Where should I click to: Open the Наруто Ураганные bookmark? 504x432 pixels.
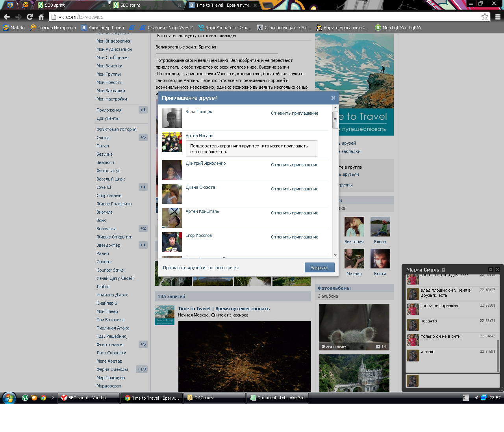(x=343, y=28)
